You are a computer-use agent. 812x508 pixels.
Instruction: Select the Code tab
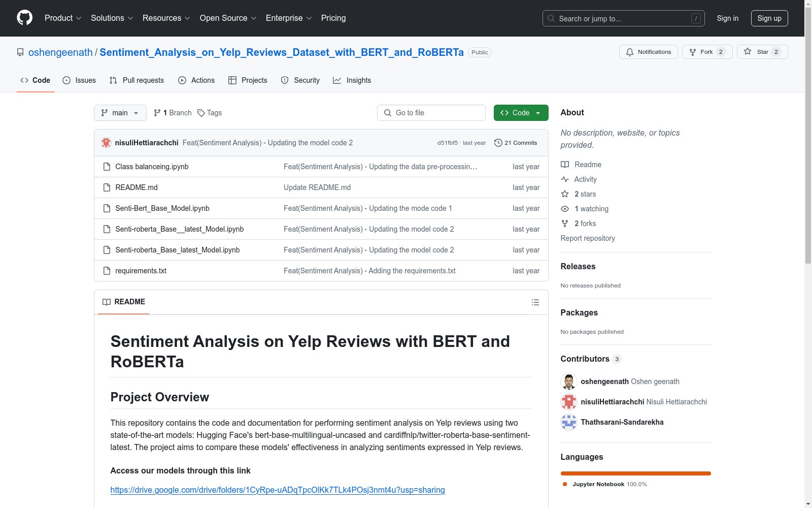click(x=36, y=80)
